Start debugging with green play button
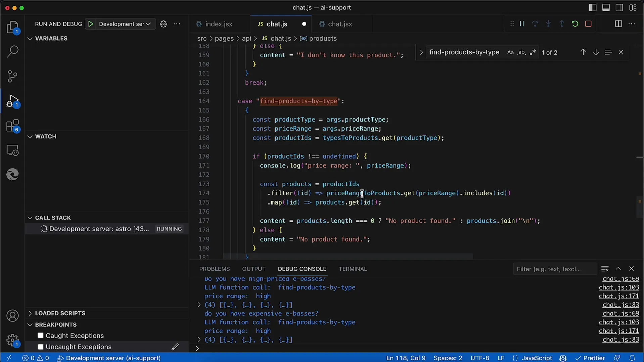Screen dimensions: 644x362 (91, 24)
